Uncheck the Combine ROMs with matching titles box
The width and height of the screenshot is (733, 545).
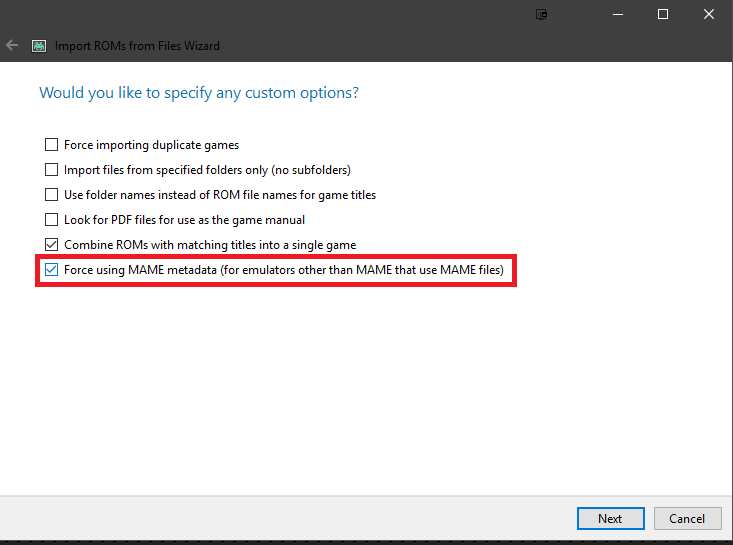click(x=51, y=244)
